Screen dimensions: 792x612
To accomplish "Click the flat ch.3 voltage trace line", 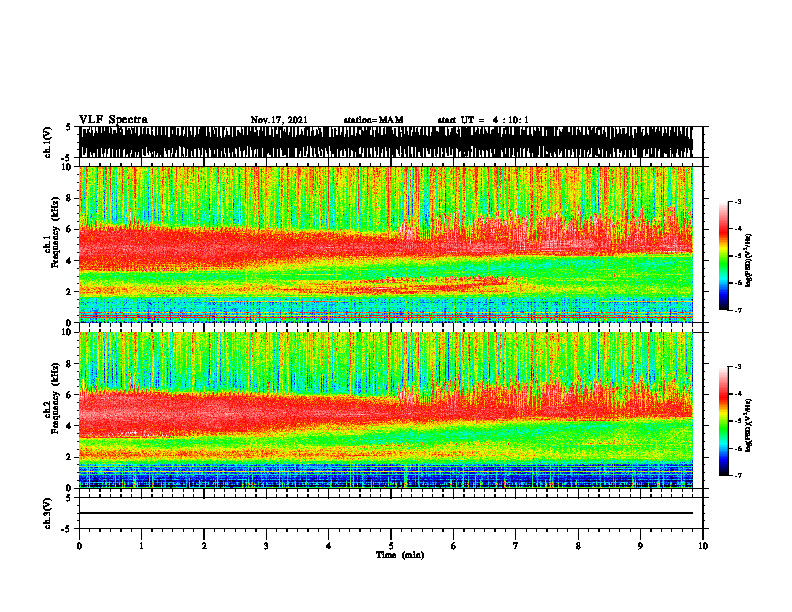I will 385,513.
